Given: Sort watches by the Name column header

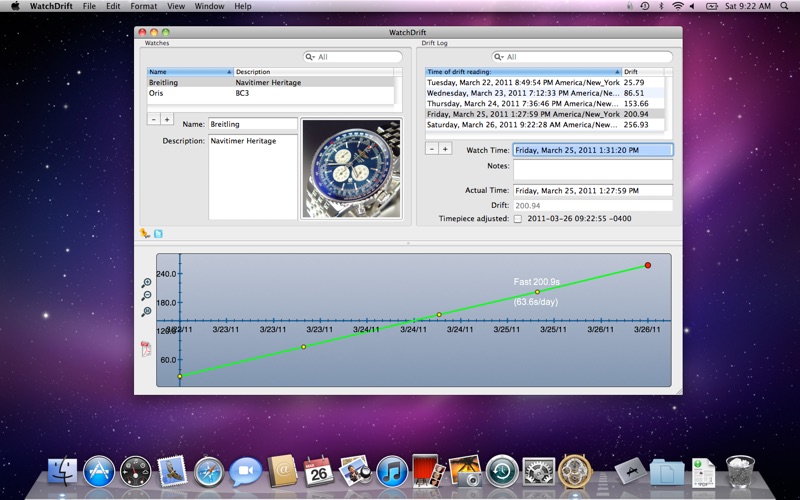Looking at the screenshot, I should coord(190,72).
